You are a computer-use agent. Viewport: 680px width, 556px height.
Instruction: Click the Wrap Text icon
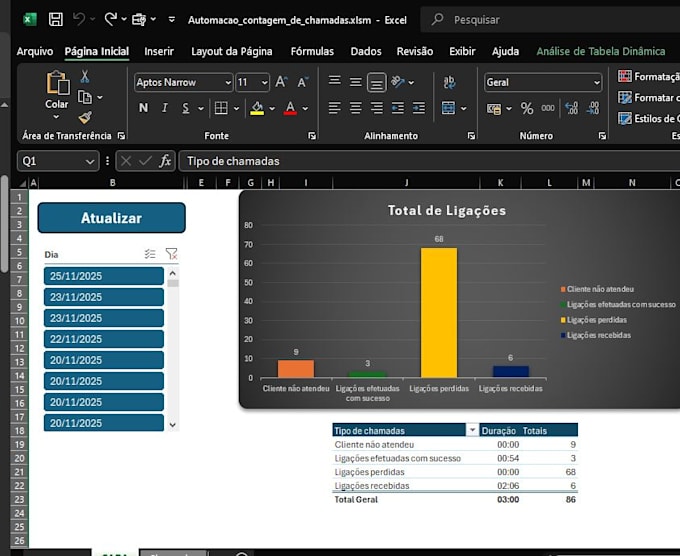click(449, 82)
